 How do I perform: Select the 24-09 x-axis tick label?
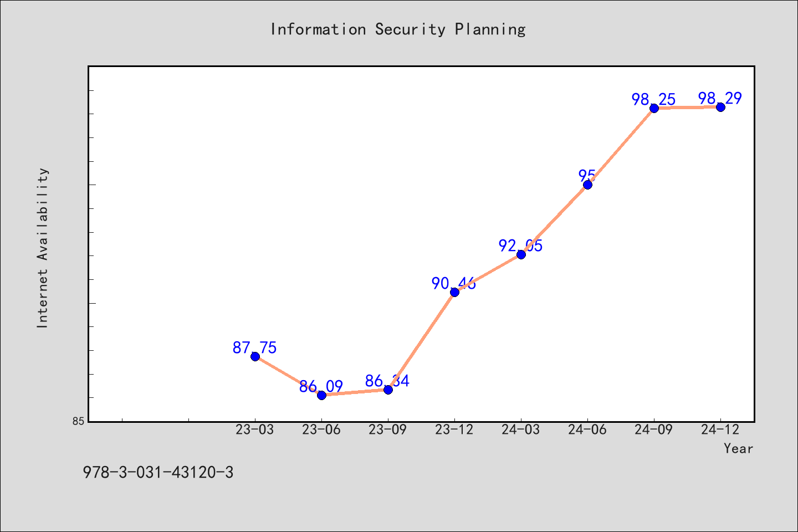pos(654,429)
